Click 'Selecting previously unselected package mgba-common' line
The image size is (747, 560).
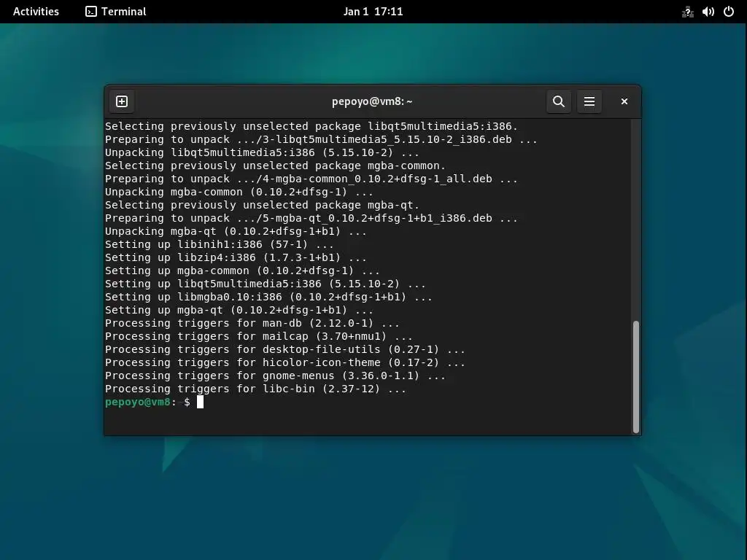coord(275,166)
